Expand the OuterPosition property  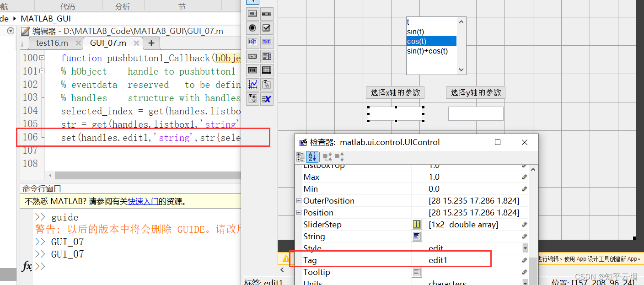click(298, 200)
